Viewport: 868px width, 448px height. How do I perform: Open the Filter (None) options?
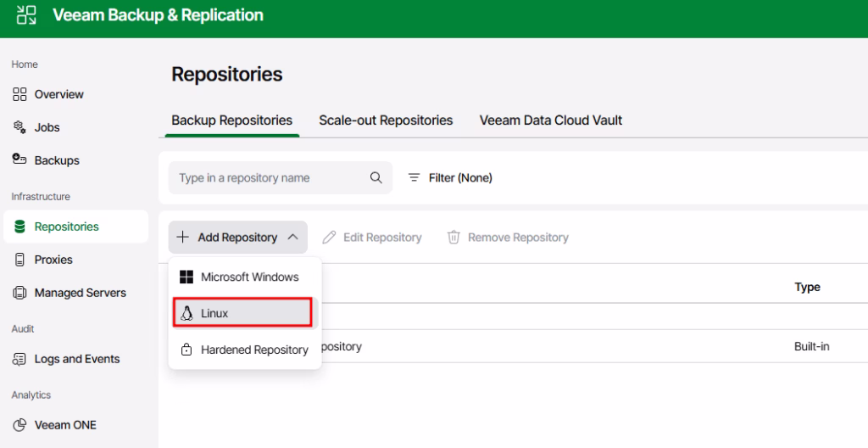coord(450,178)
